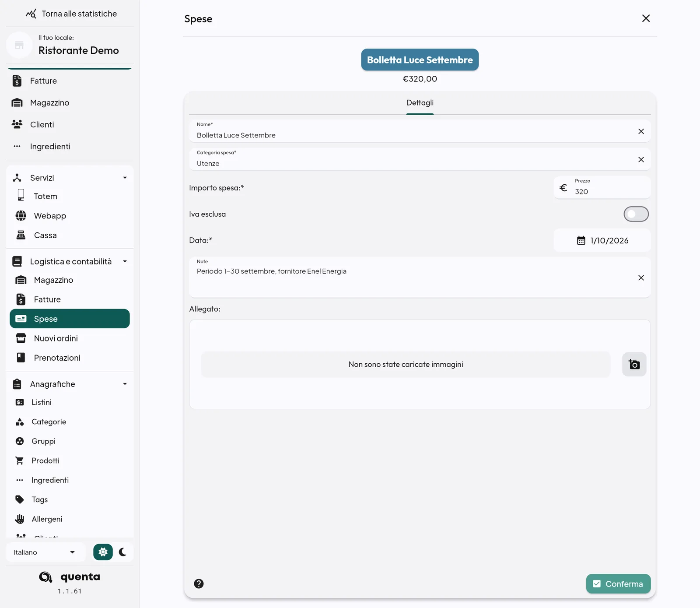
Task: Collapse the Servizi section arrow
Action: tap(125, 178)
